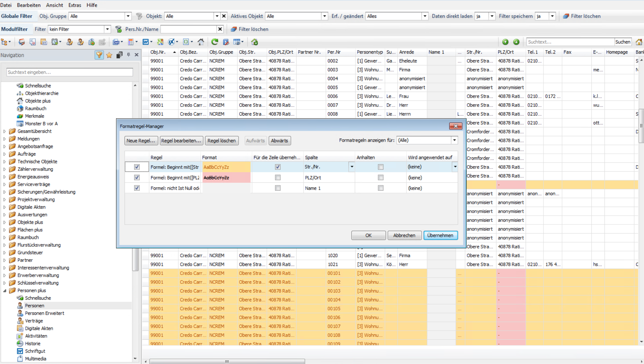Image resolution: width=644 pixels, height=364 pixels.
Task: Check Anhalten for Name 1 rule
Action: coord(381,188)
